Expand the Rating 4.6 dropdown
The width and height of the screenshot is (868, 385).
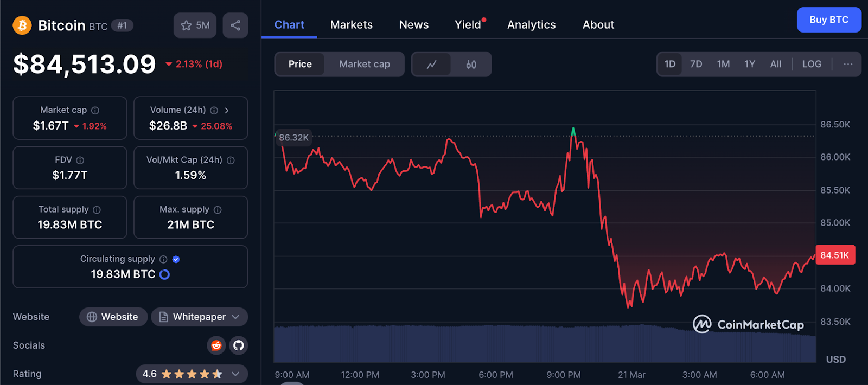tap(235, 374)
